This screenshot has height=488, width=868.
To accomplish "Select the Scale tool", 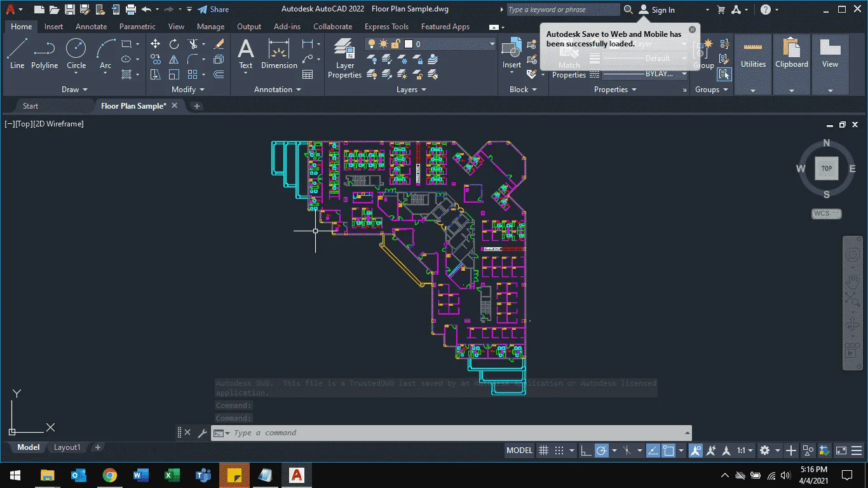I will tap(174, 74).
